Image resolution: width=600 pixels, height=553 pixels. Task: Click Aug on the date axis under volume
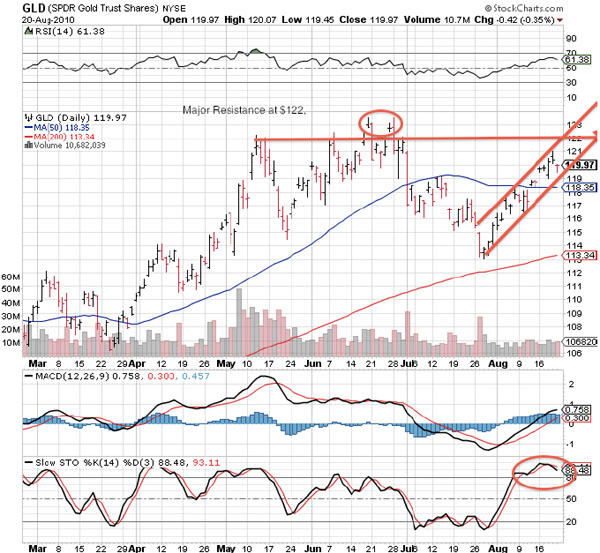click(x=498, y=364)
